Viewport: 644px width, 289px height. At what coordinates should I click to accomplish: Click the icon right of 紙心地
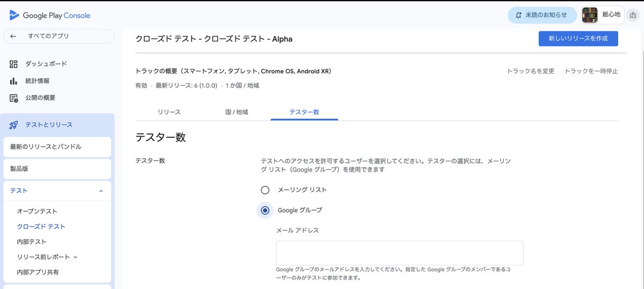click(633, 15)
